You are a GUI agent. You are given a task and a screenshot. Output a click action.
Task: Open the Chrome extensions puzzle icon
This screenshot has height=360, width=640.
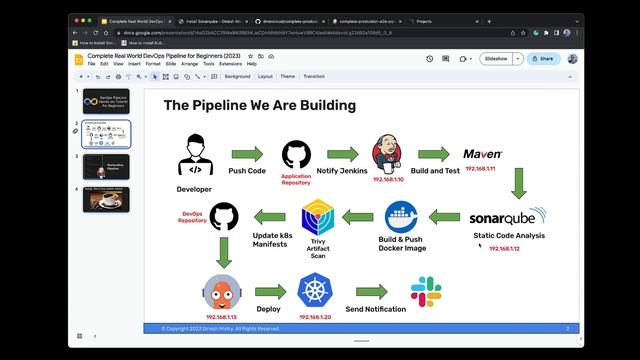[546, 33]
